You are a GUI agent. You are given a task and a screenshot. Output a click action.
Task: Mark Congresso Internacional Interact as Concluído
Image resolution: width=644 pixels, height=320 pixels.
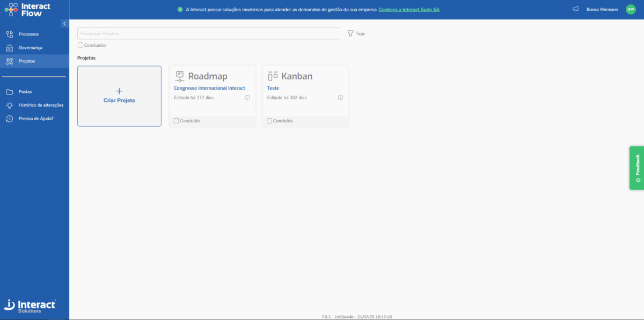[x=177, y=121]
